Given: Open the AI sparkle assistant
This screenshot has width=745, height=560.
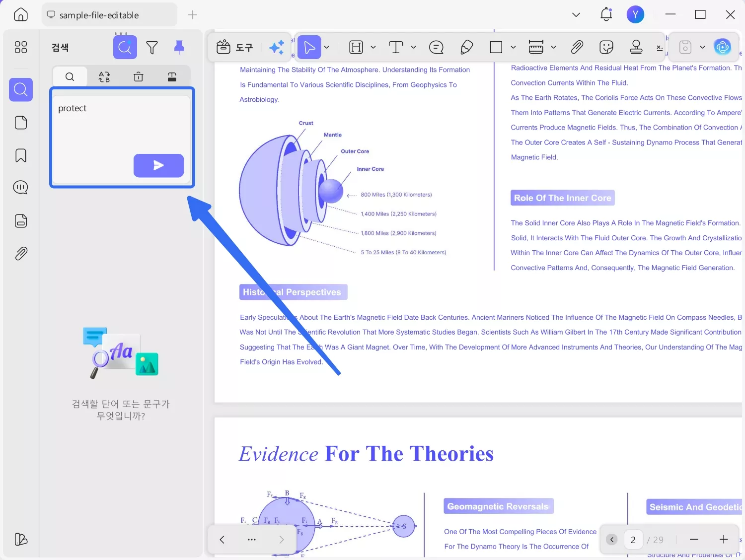Looking at the screenshot, I should click(277, 48).
